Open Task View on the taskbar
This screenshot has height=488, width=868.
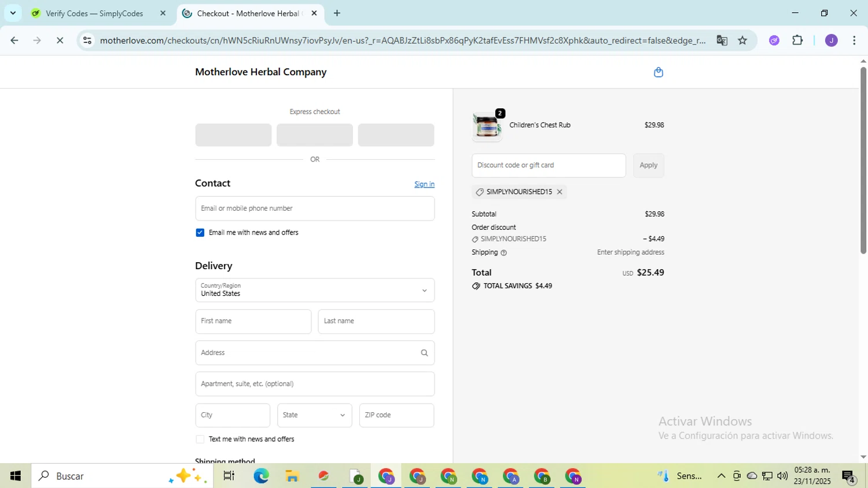tap(229, 476)
